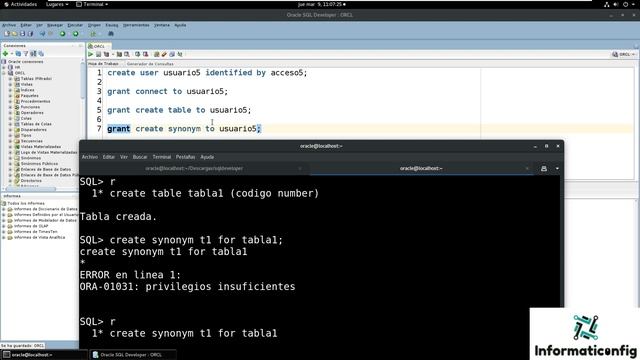Select the terminal tab oracle@localhost:~
The height and width of the screenshot is (360, 640).
(421, 168)
